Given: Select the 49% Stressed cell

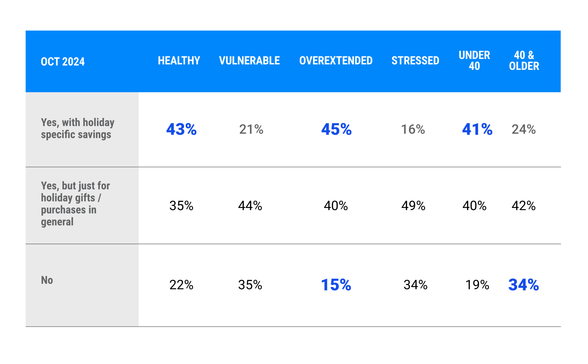Looking at the screenshot, I should [413, 206].
